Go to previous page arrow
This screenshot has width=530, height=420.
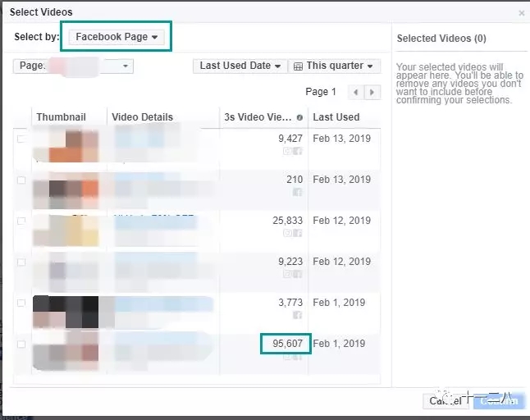pyautogui.click(x=356, y=92)
